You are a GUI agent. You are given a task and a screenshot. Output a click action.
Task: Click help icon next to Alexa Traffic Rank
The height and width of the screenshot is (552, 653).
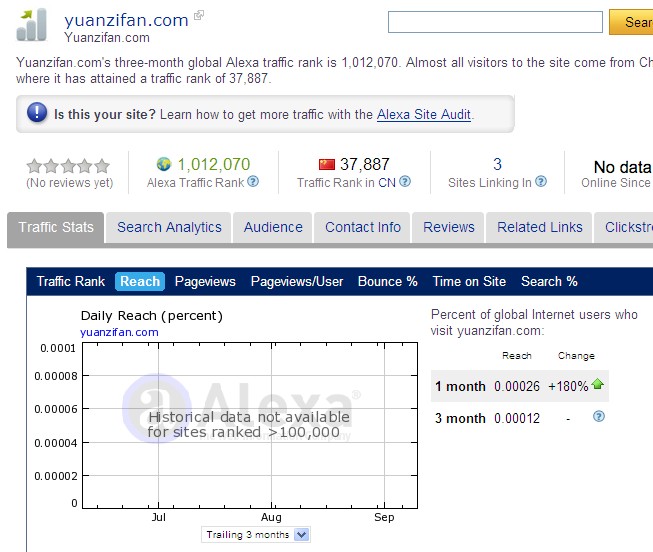coord(253,182)
